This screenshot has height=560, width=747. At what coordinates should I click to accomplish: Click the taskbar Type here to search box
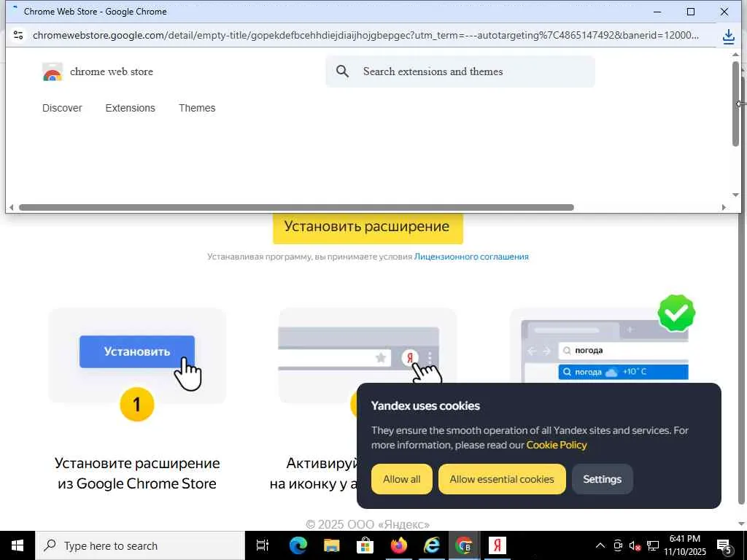tap(140, 545)
